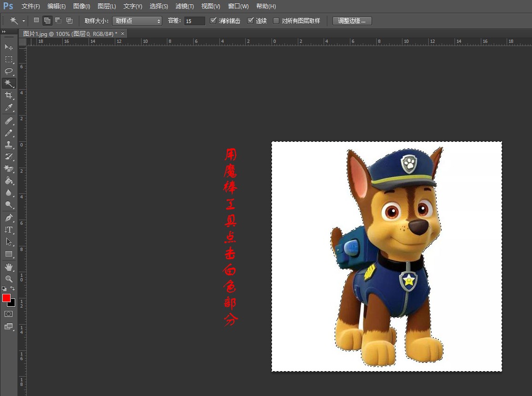Open the 取样大小 sample size dropdown
Viewport: 532px width, 396px height.
point(137,21)
